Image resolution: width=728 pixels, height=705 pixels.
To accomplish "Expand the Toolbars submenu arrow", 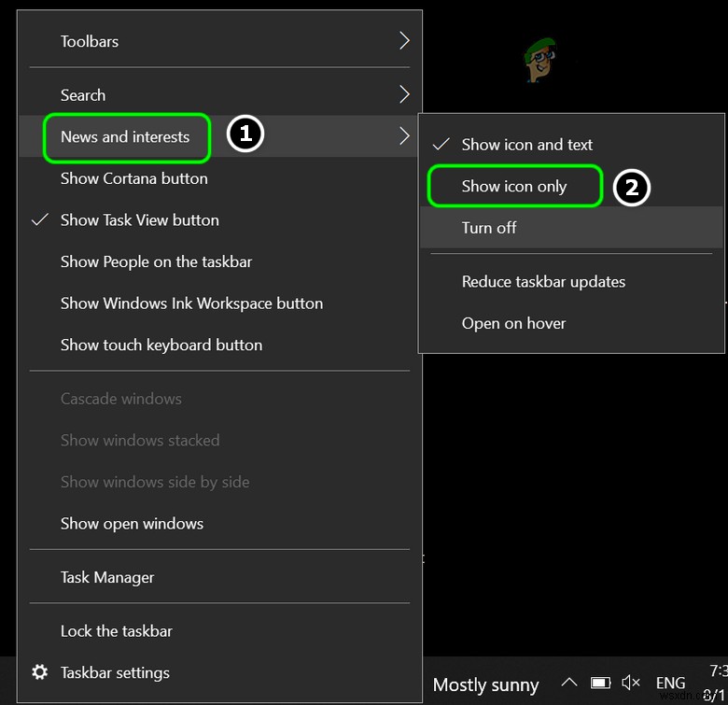I will click(404, 41).
